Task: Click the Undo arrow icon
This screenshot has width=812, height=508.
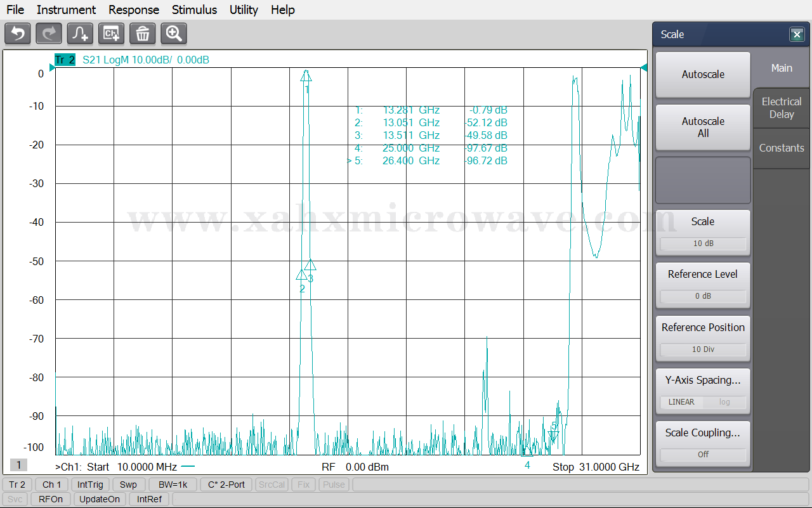Action: tap(18, 34)
